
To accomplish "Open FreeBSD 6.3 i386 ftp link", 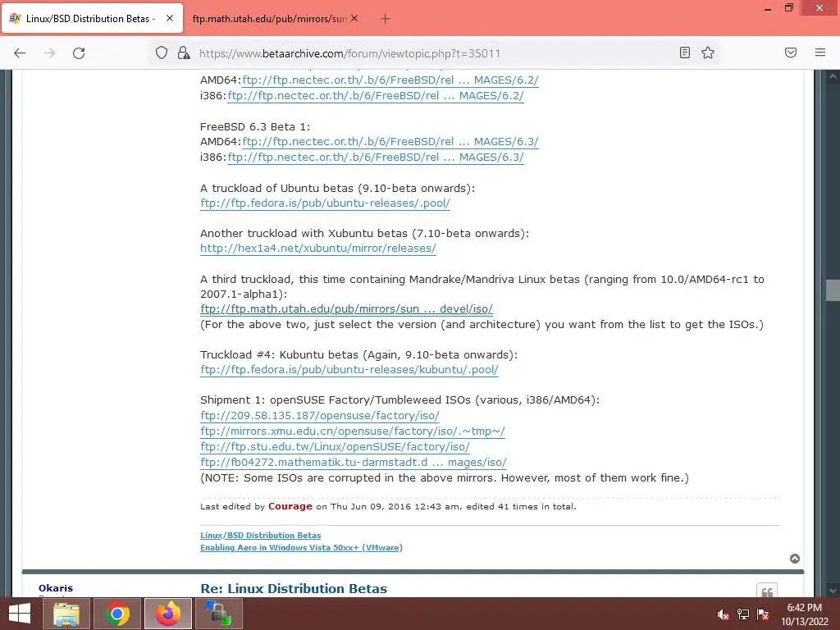I will (x=376, y=157).
